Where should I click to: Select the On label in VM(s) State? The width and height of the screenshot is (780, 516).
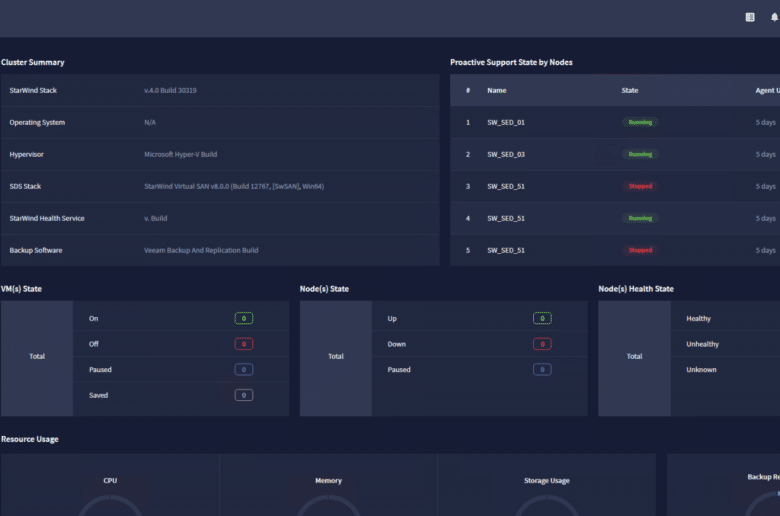(x=94, y=318)
